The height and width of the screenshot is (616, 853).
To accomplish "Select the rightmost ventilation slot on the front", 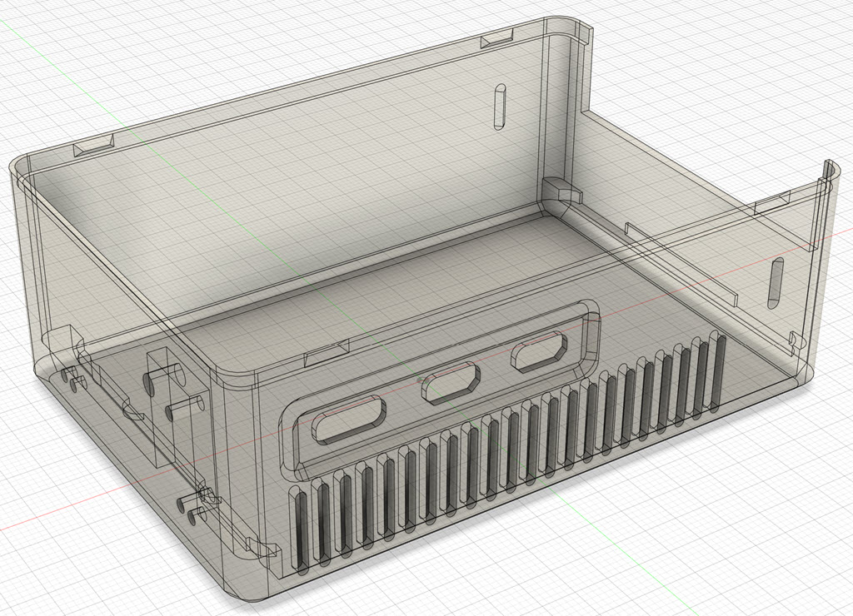I will point(719,370).
